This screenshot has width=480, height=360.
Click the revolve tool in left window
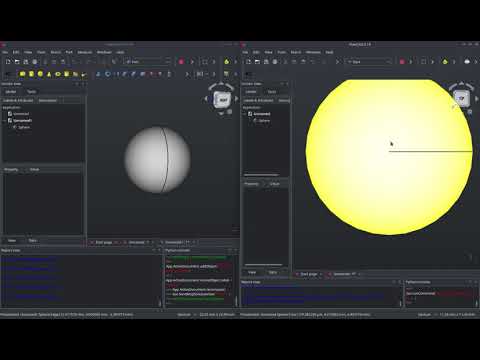coord(107,74)
